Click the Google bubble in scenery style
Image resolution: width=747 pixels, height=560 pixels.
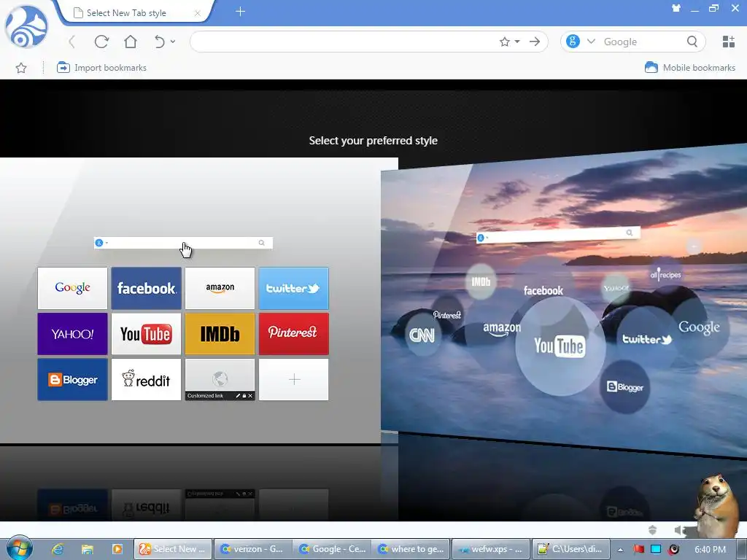click(x=699, y=327)
